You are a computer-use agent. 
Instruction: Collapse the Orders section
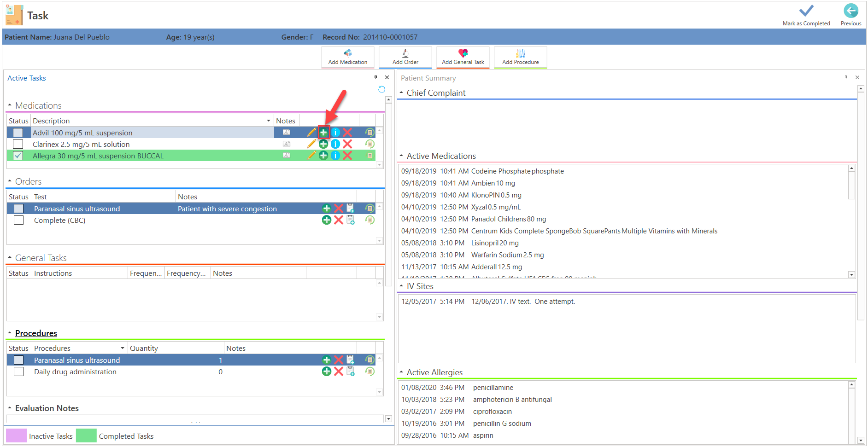click(10, 181)
